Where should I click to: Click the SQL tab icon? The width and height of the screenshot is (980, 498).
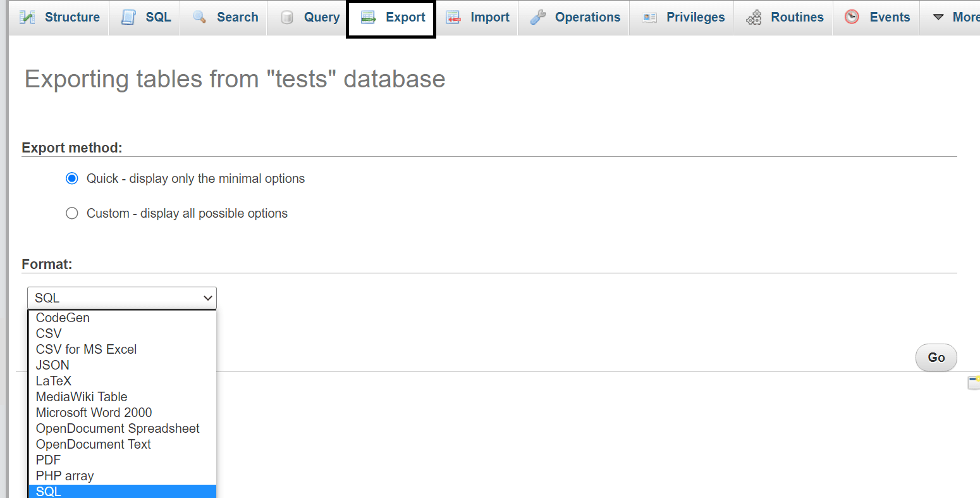click(128, 17)
